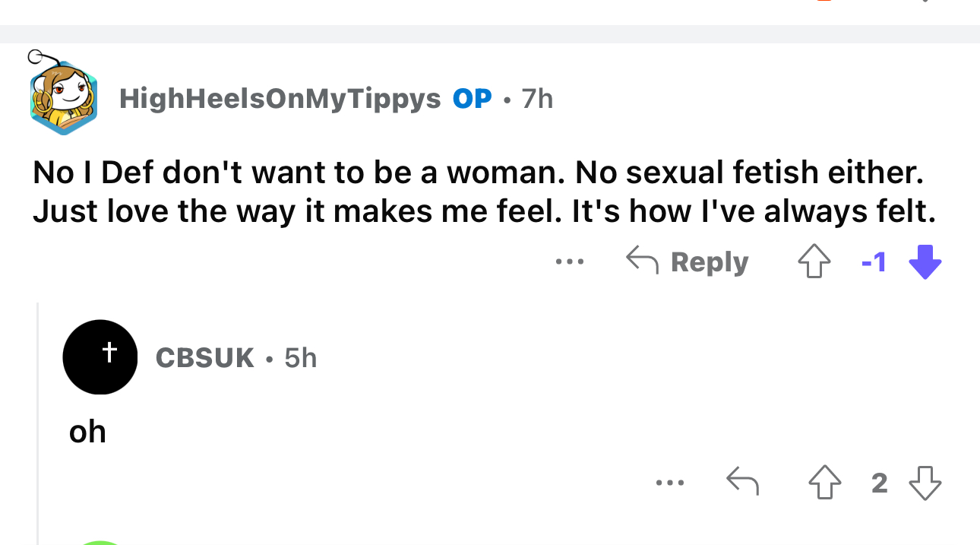The height and width of the screenshot is (545, 980).
Task: Upvote CBSUK's "oh" comment
Action: (824, 483)
